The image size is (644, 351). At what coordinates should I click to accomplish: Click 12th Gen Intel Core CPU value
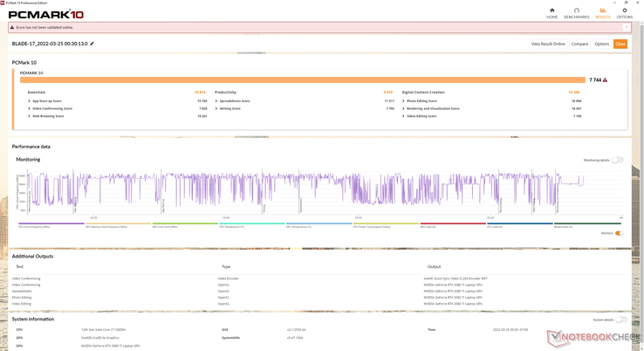coord(103,330)
